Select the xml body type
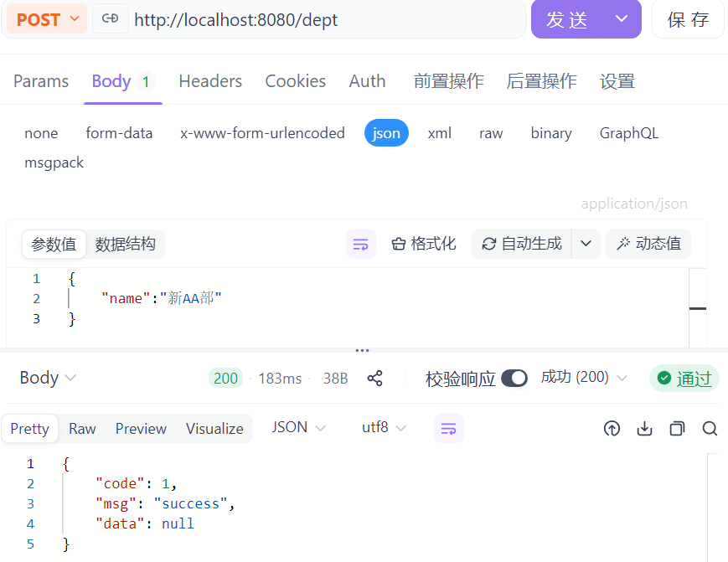728x562 pixels. (439, 133)
